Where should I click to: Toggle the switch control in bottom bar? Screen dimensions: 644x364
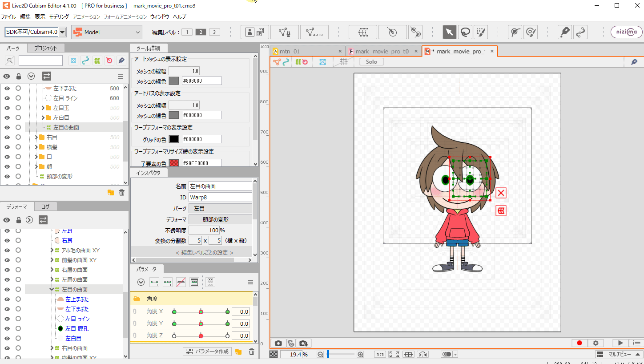click(447, 354)
